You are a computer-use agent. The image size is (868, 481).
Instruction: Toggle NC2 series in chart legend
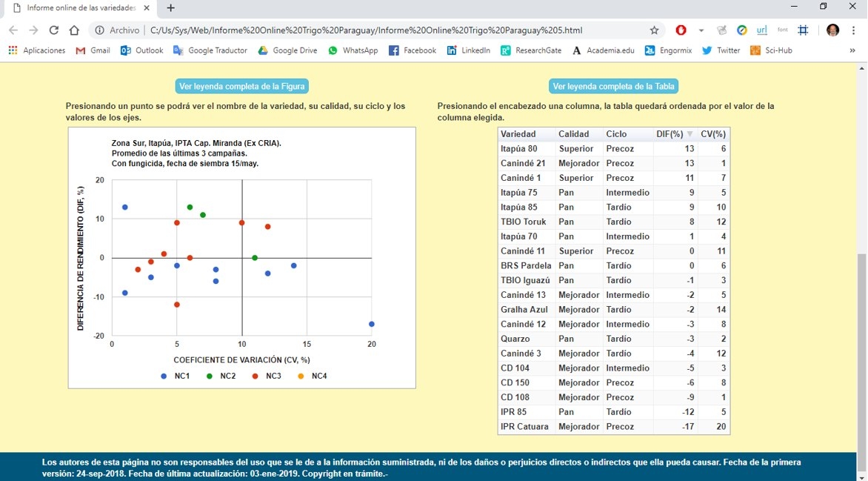(221, 376)
